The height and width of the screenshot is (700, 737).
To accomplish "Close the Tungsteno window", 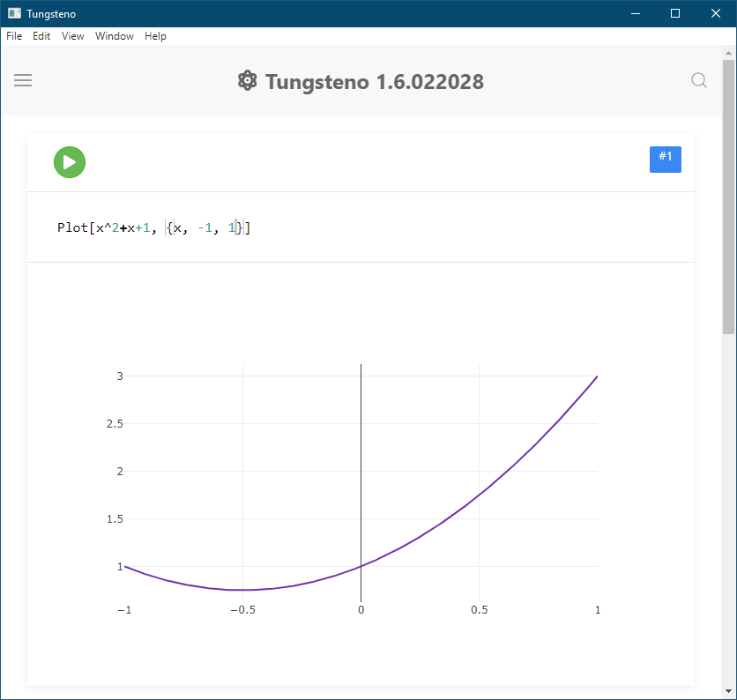I will coord(715,13).
